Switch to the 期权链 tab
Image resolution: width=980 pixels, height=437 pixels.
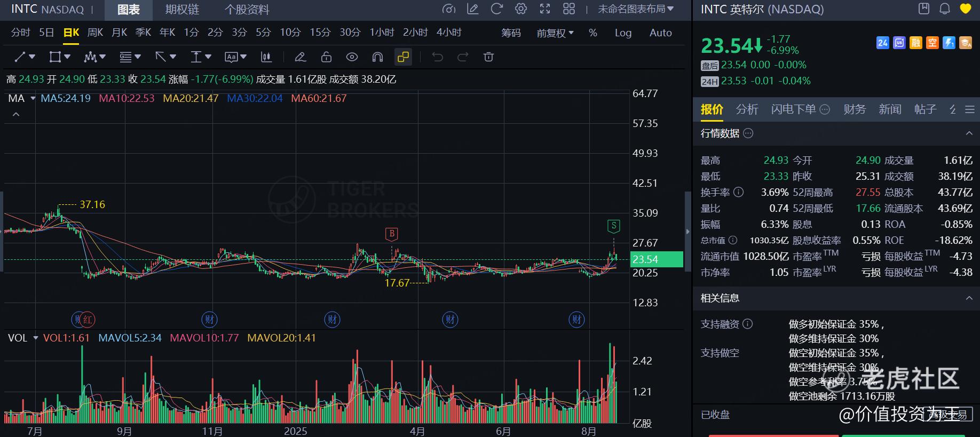(182, 10)
